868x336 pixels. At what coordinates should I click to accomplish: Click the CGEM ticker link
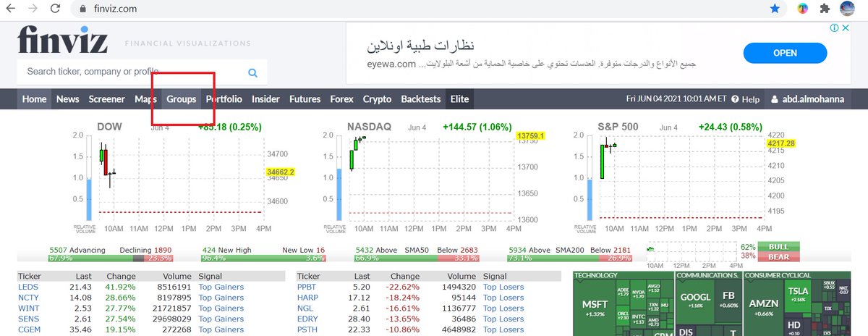click(x=30, y=329)
